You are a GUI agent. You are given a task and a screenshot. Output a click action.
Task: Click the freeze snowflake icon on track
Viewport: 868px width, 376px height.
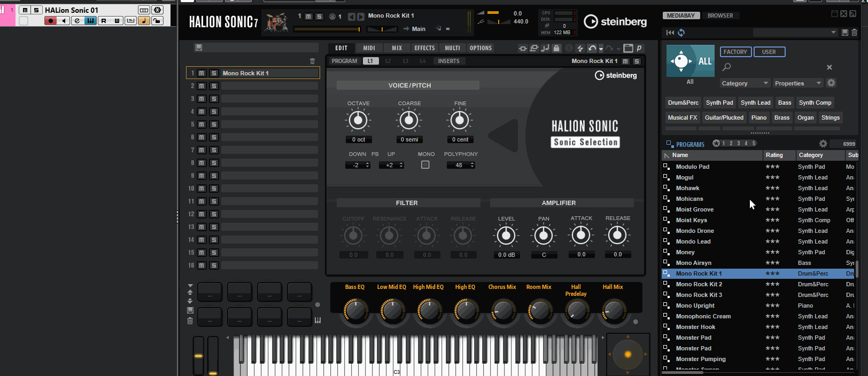(x=157, y=10)
